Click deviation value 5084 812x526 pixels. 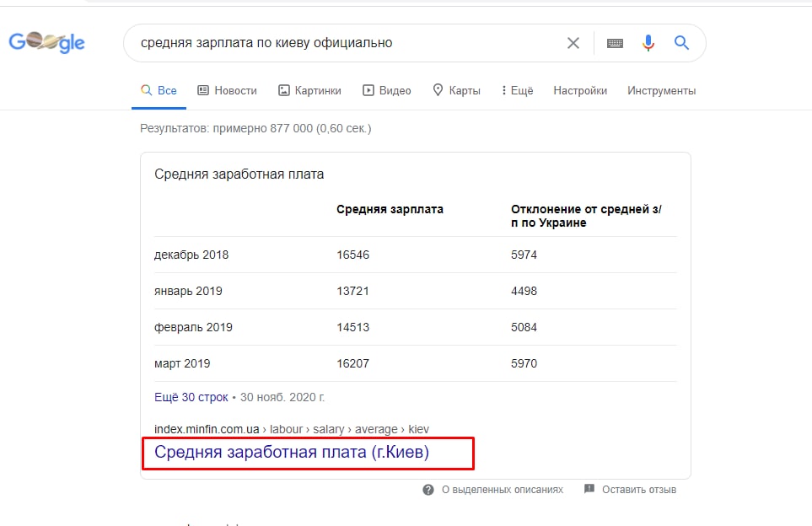click(x=524, y=327)
